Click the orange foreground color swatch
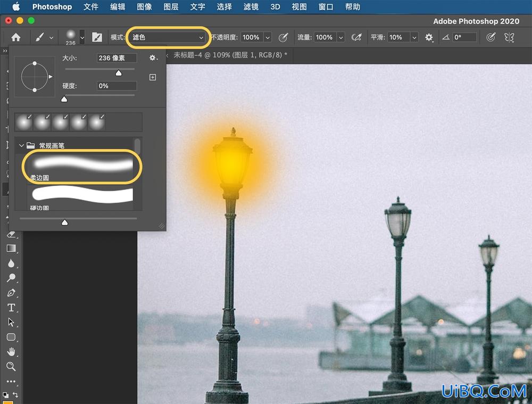Screen dimensions: 532x404 [8, 402]
